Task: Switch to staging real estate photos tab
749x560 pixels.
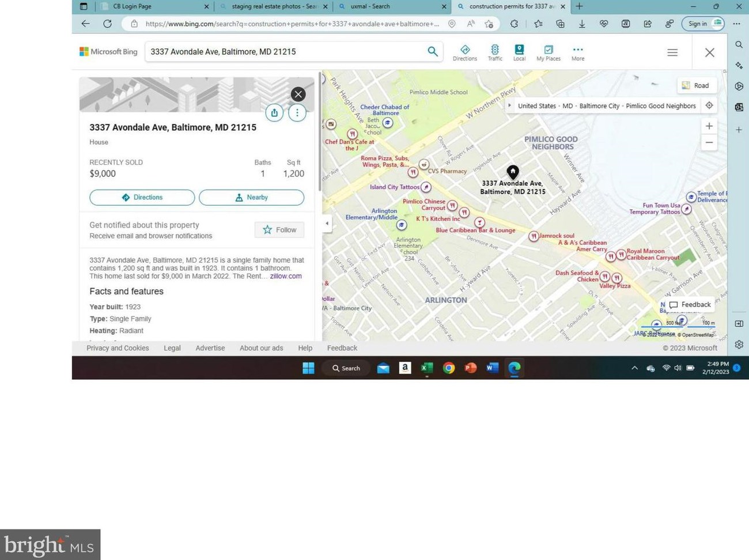Action: (274, 6)
